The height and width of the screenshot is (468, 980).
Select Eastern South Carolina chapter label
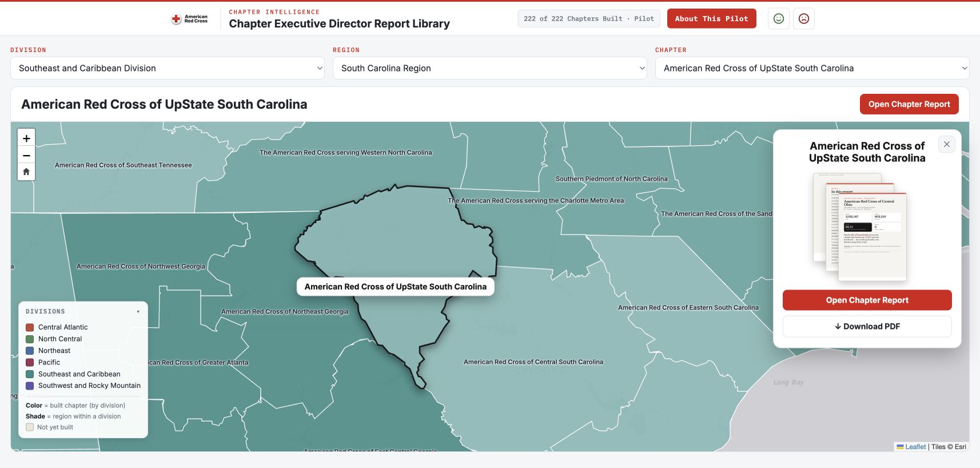coord(688,308)
